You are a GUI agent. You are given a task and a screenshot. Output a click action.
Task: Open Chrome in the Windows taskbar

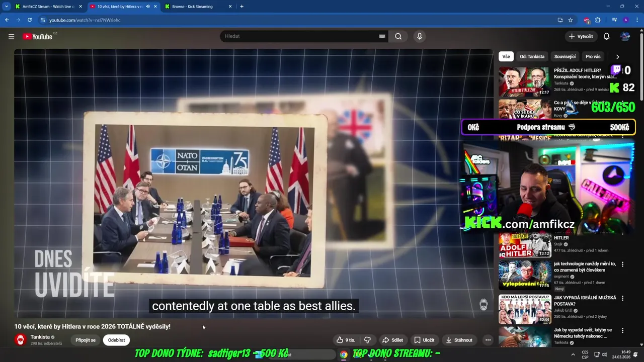pos(343,354)
